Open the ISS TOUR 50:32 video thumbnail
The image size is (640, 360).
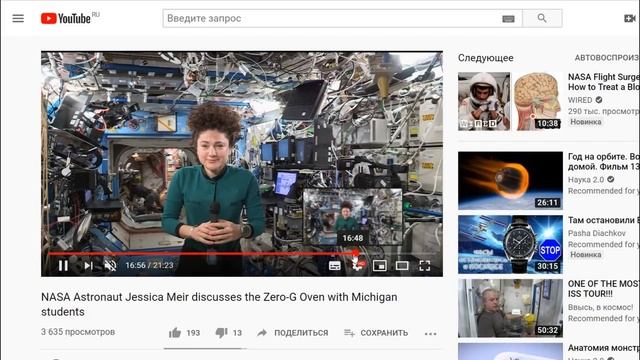tap(510, 308)
